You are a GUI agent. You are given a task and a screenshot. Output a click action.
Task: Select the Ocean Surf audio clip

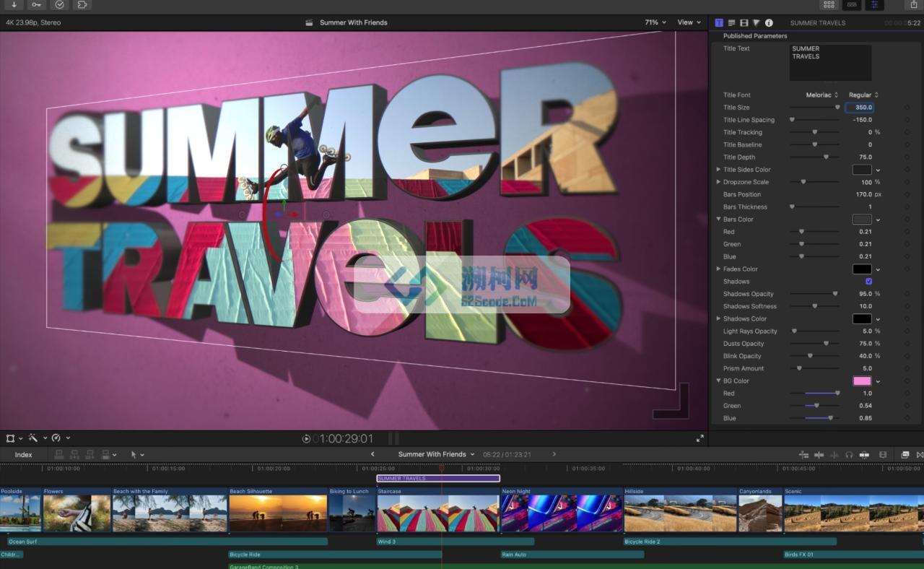pyautogui.click(x=167, y=542)
